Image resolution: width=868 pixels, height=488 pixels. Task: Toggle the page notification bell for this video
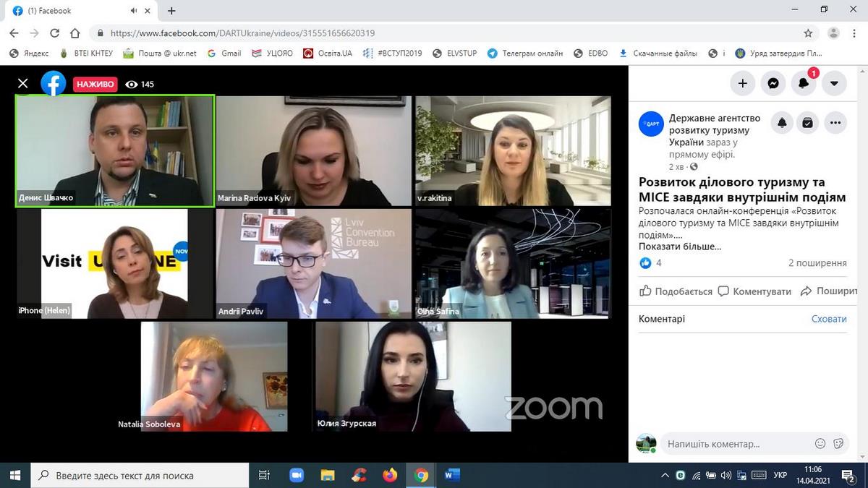[782, 123]
